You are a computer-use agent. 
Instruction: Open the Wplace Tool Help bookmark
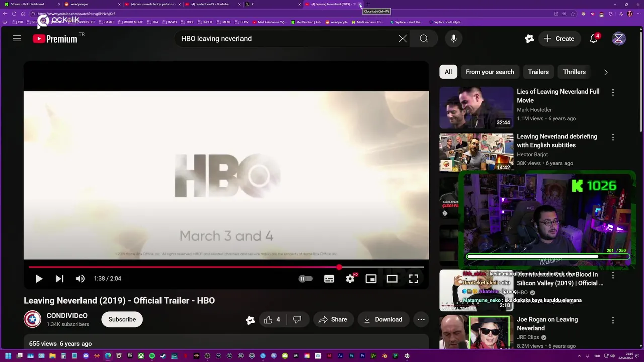pos(446,22)
